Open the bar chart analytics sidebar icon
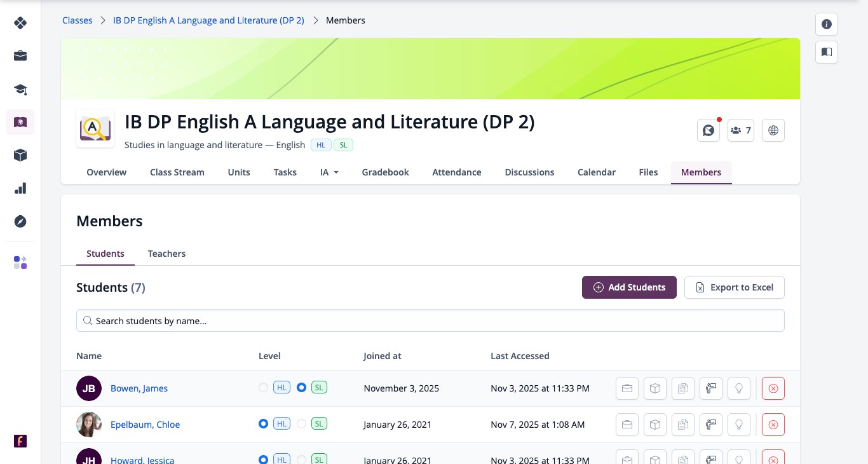 20,188
